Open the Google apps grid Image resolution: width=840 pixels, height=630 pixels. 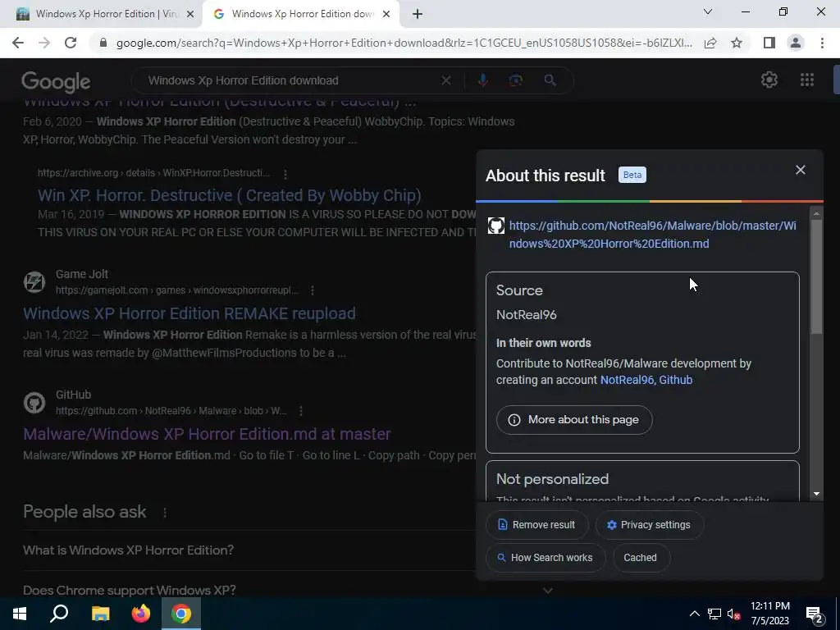pyautogui.click(x=807, y=80)
